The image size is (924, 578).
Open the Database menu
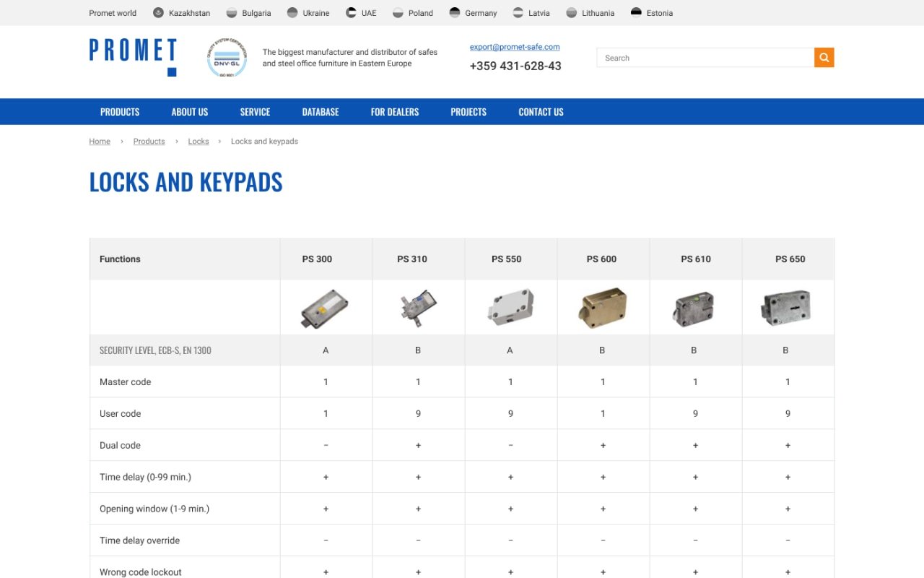321,112
